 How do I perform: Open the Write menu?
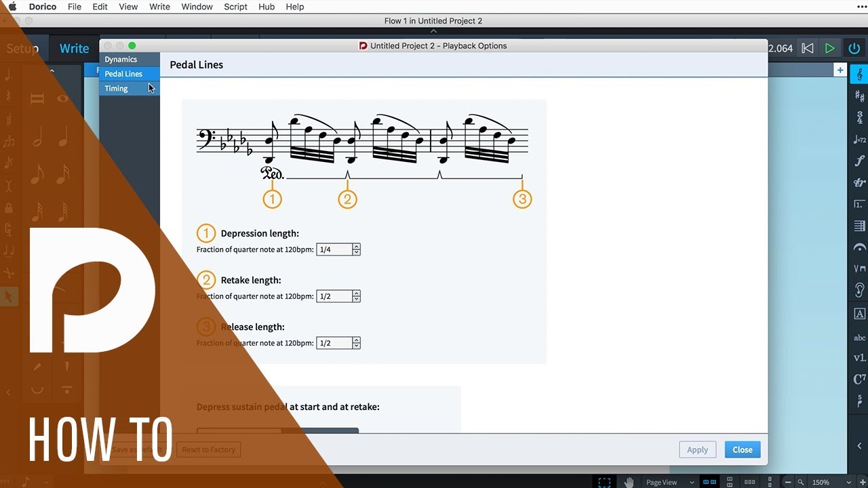pyautogui.click(x=159, y=7)
